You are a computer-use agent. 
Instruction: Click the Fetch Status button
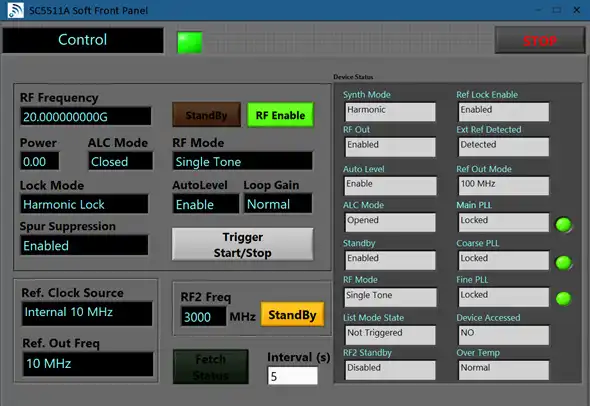(211, 367)
